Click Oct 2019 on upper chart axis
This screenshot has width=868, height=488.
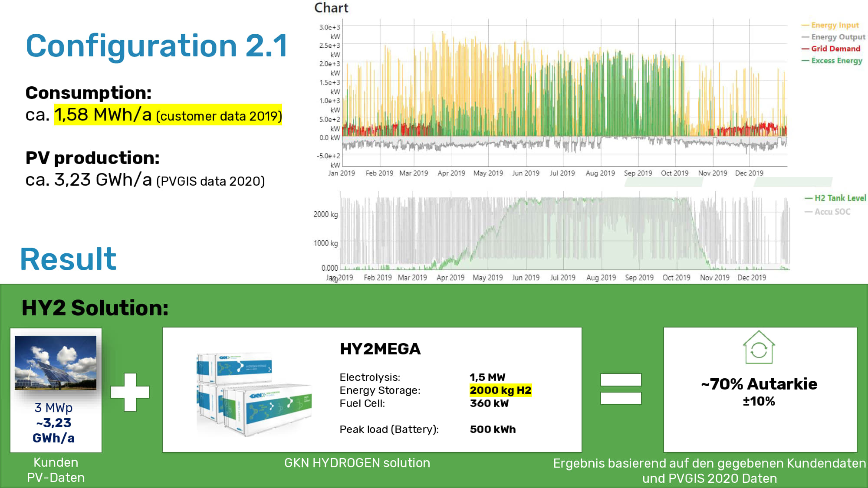(674, 173)
